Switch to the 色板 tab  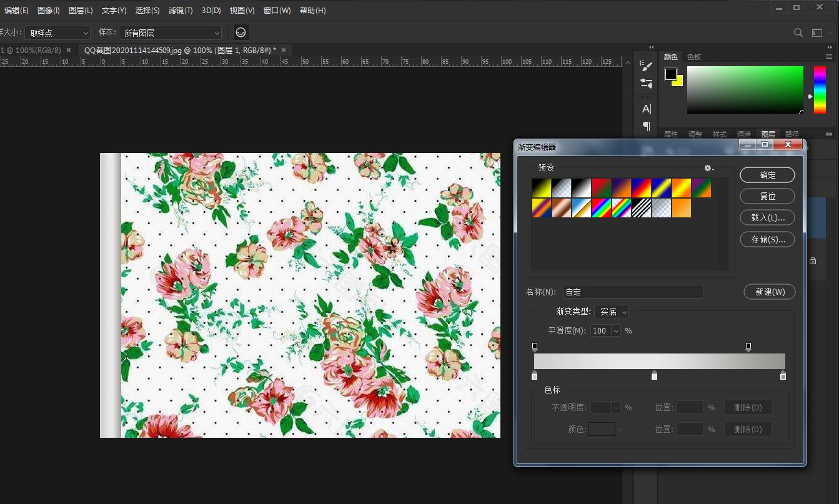click(x=694, y=57)
